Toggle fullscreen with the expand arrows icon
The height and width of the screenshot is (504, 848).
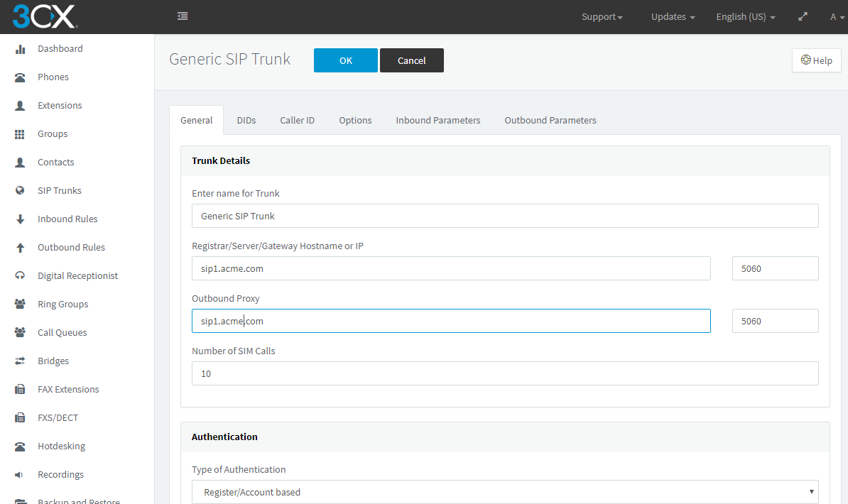803,17
